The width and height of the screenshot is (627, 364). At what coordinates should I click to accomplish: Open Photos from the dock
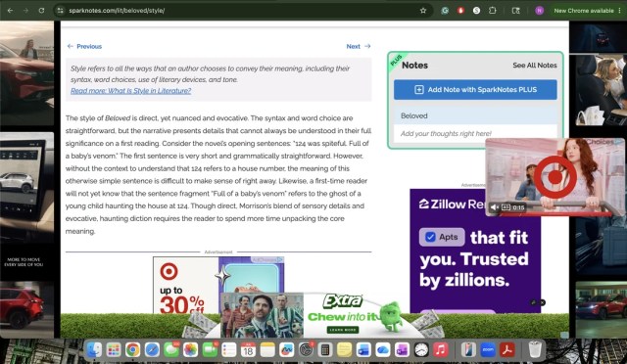190,350
